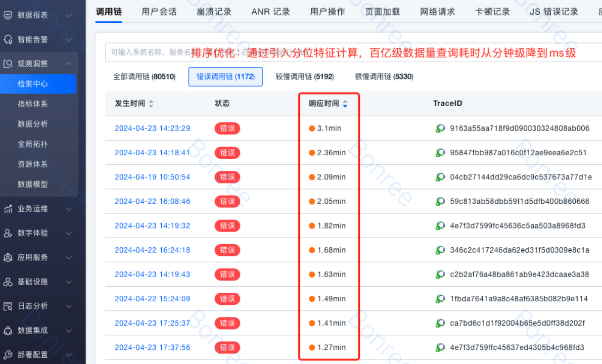Open the 2024-04-23 14:23:29 trace link

click(152, 128)
